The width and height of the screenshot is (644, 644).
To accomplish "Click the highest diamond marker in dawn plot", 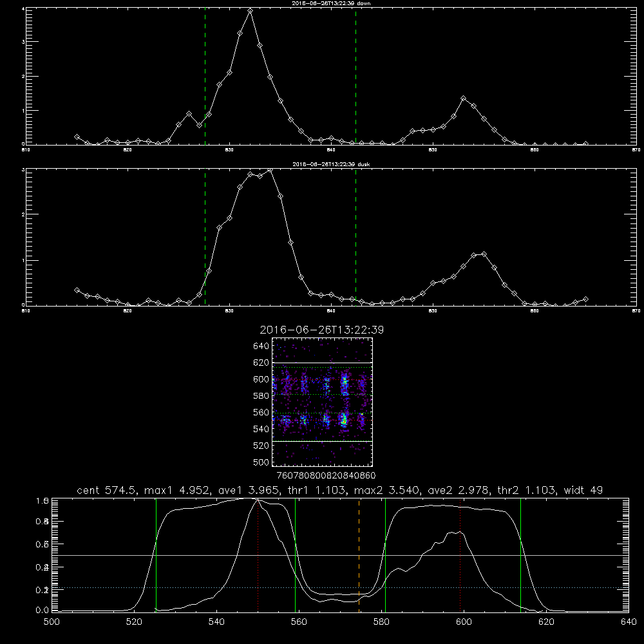I will tap(250, 11).
